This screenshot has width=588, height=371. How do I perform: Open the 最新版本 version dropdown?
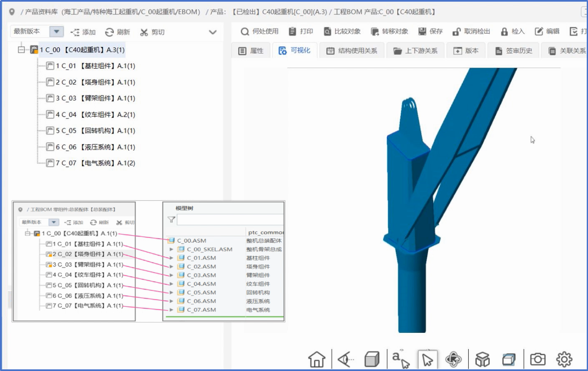click(x=56, y=32)
